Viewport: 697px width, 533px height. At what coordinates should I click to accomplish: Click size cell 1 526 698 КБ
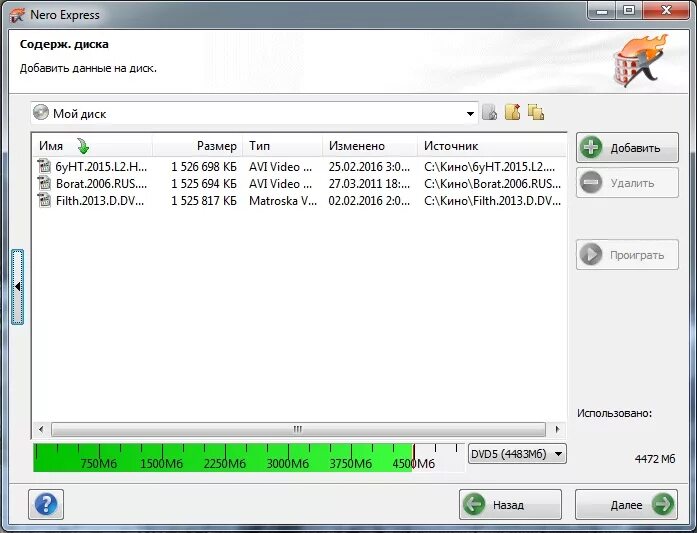204,167
